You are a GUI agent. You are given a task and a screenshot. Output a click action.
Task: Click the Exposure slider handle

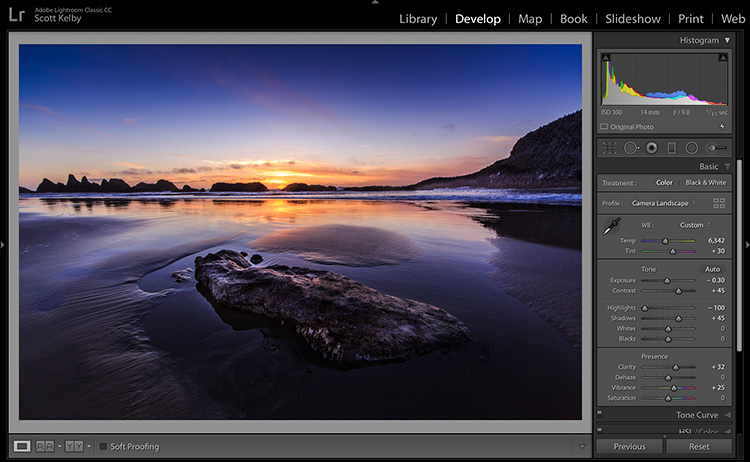click(x=666, y=280)
